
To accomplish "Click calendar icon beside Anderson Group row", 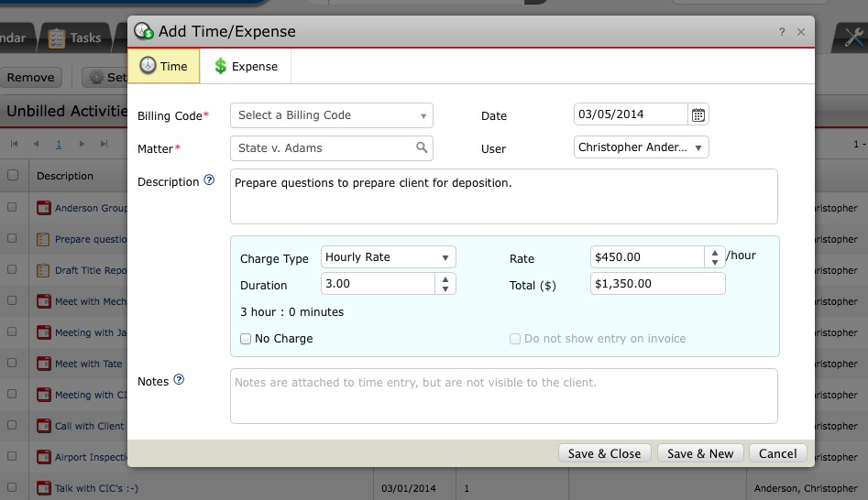I will click(43, 208).
